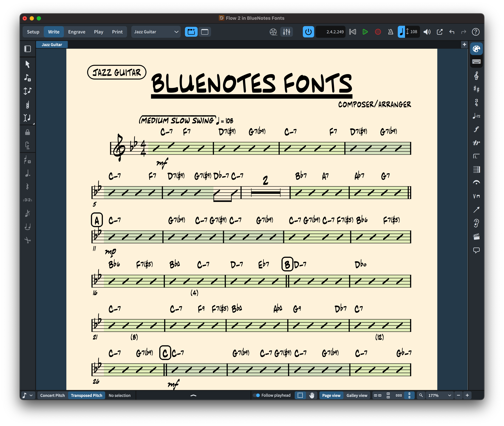Image resolution: width=504 pixels, height=426 pixels.
Task: Open tuplets tool 3:2
Action: [28, 200]
